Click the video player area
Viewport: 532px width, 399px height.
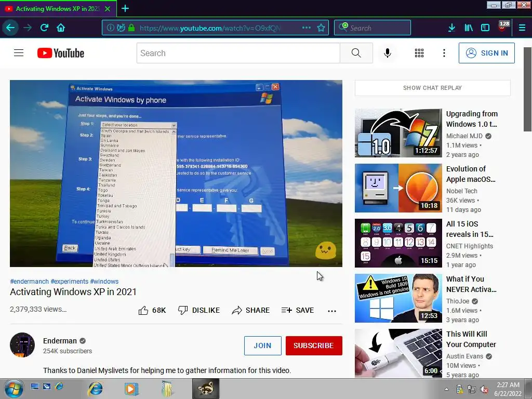tap(176, 174)
